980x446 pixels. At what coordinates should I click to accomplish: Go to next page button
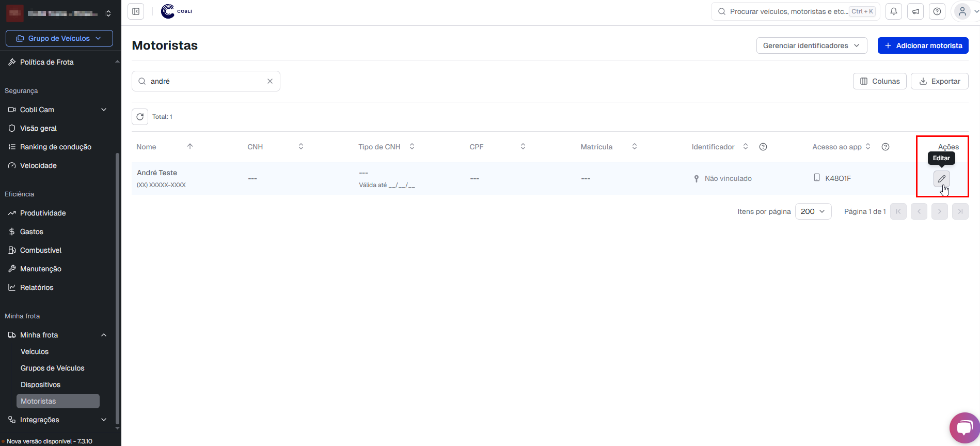coord(940,211)
